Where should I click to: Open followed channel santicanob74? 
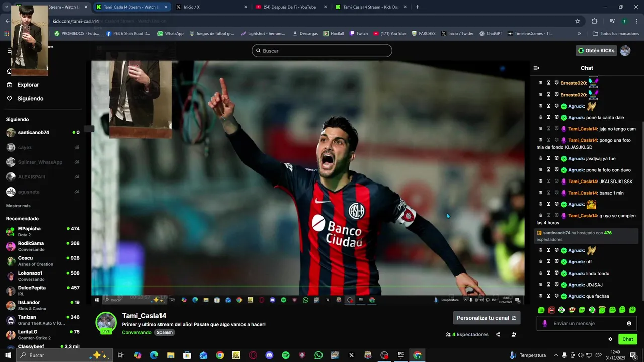(x=43, y=133)
